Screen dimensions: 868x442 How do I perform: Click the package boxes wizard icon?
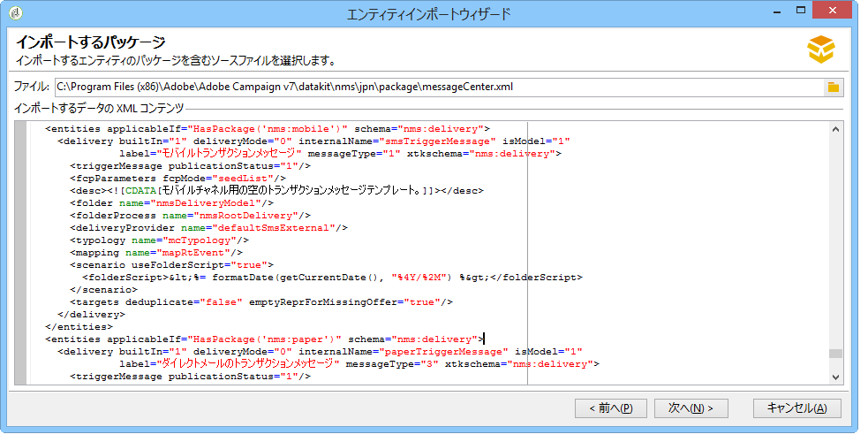pos(820,50)
